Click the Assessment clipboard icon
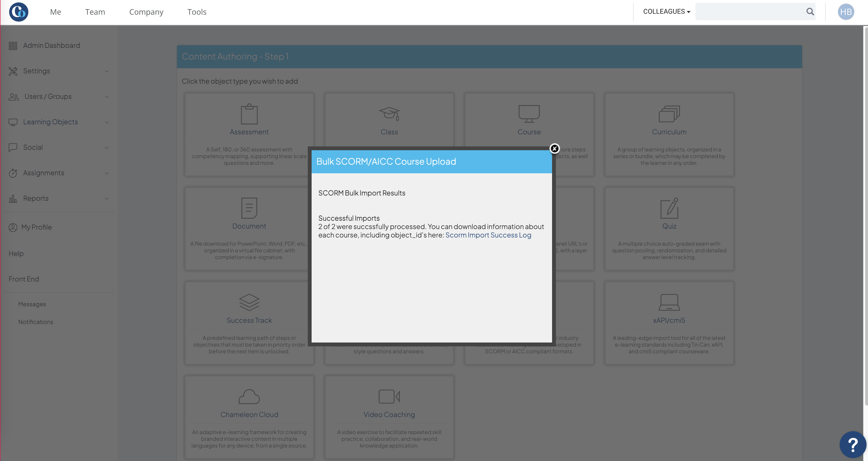This screenshot has height=461, width=868. click(x=249, y=114)
